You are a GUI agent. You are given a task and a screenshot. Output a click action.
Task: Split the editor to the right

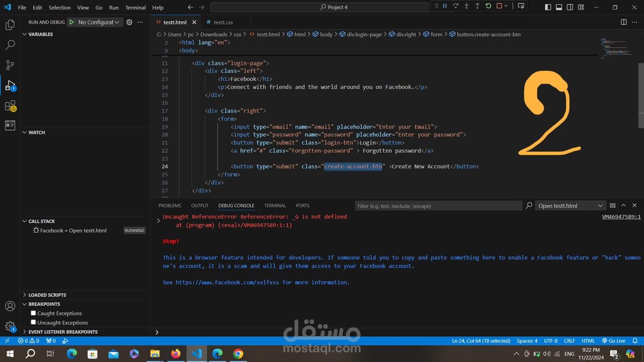pyautogui.click(x=623, y=22)
